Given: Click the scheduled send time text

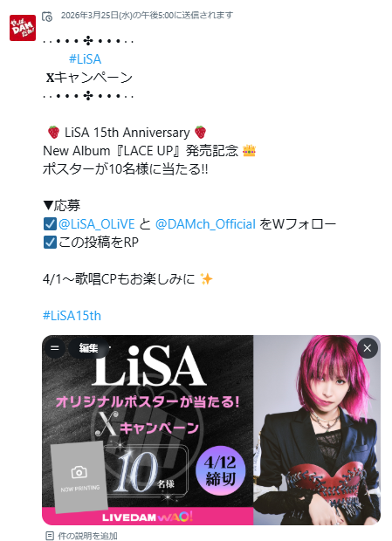Looking at the screenshot, I should click(x=147, y=16).
